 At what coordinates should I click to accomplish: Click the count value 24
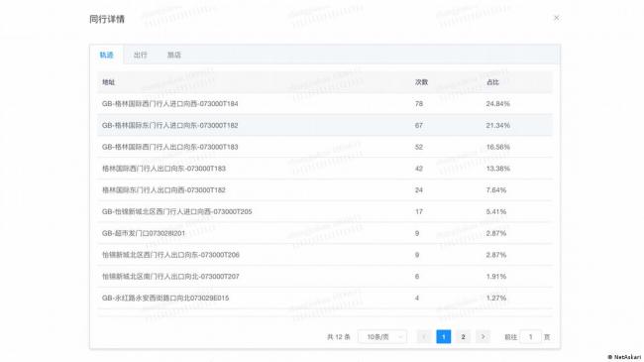pos(419,190)
